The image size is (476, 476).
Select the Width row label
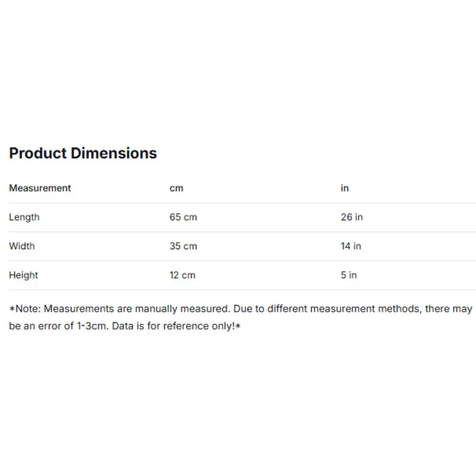click(x=22, y=246)
